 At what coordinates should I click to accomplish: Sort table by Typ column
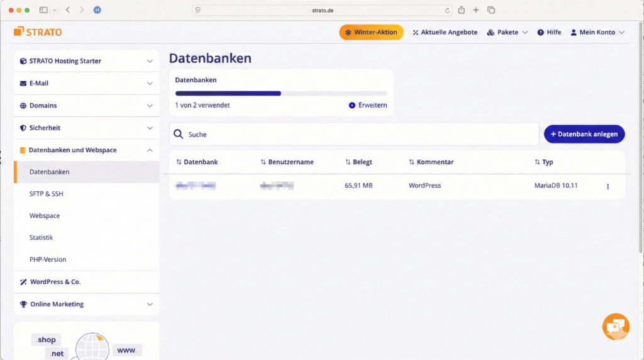click(544, 162)
